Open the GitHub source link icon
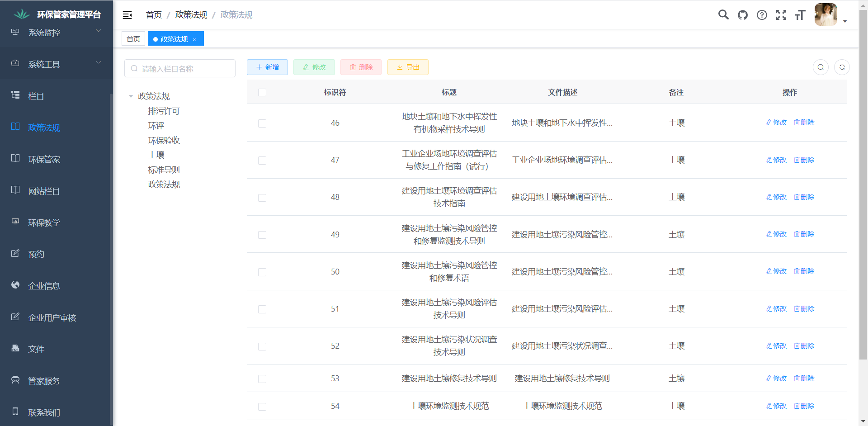This screenshot has height=426, width=868. [743, 15]
